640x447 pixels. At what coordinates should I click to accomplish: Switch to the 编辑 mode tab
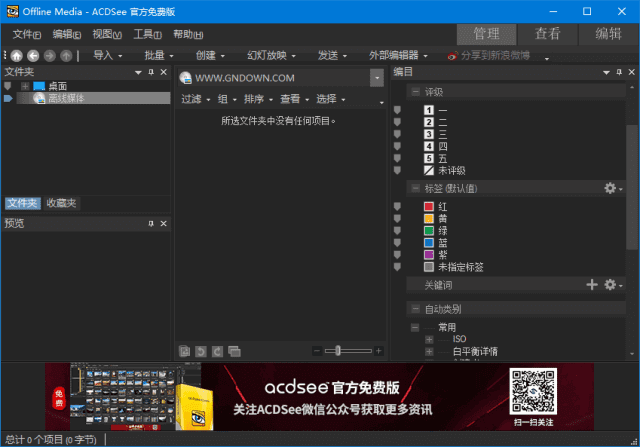tap(608, 34)
